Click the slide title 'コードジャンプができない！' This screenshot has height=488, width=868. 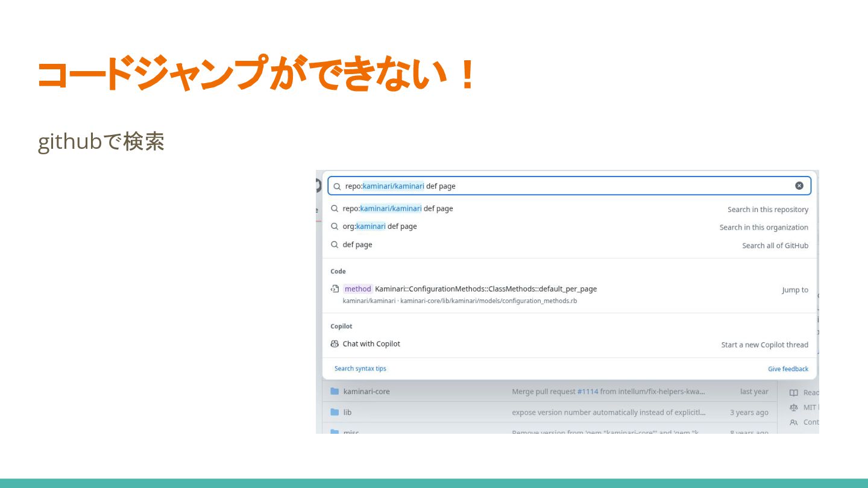[x=257, y=73]
